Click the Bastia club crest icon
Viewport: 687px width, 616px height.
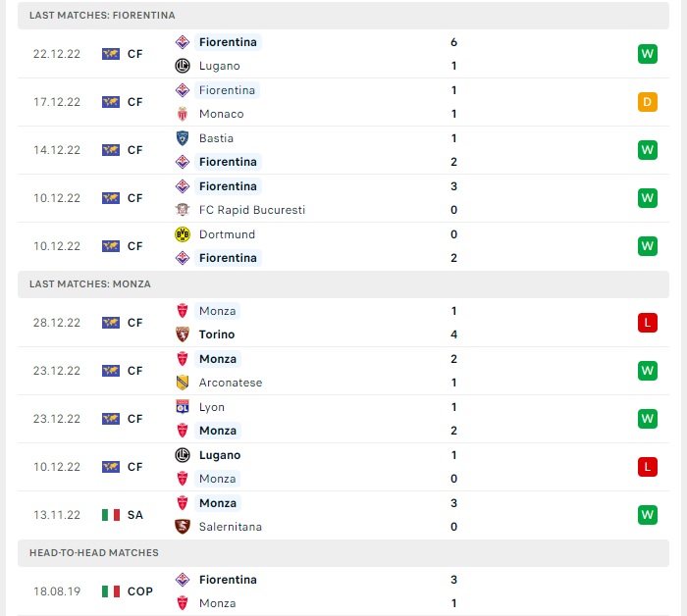[x=183, y=138]
